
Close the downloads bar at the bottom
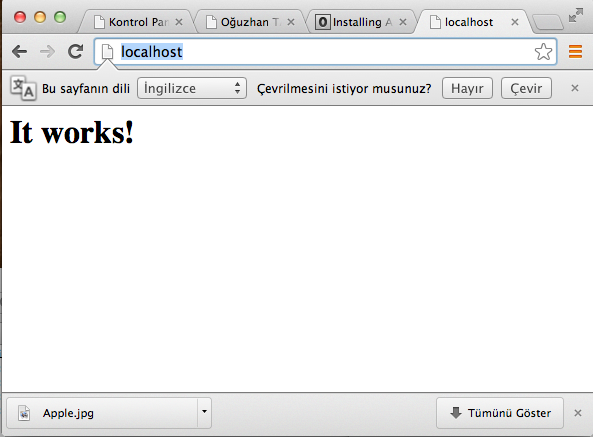pyautogui.click(x=577, y=413)
